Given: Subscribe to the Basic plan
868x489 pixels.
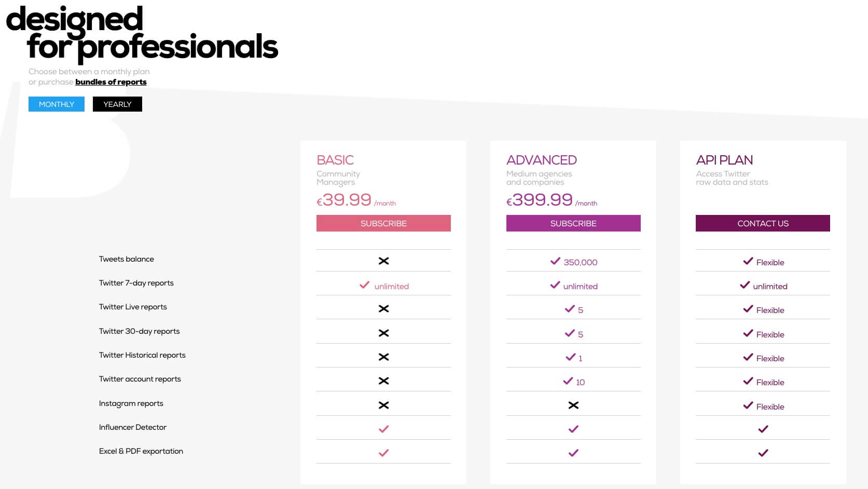Looking at the screenshot, I should coord(383,223).
